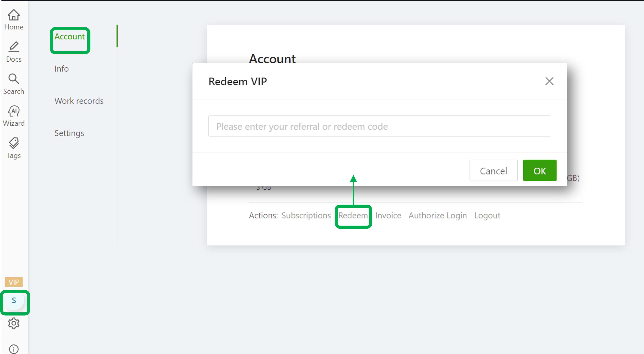This screenshot has height=354, width=644.
Task: Open the Settings menu item
Action: 69,133
